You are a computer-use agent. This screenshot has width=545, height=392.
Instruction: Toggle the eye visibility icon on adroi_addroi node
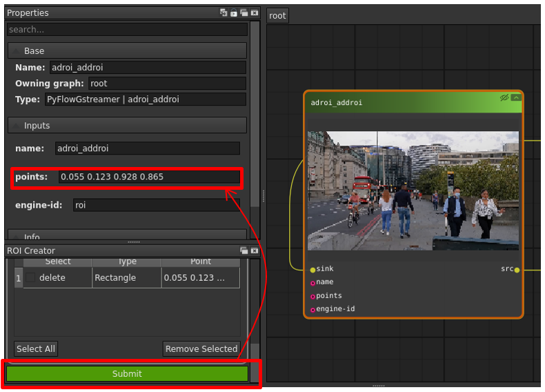(504, 98)
